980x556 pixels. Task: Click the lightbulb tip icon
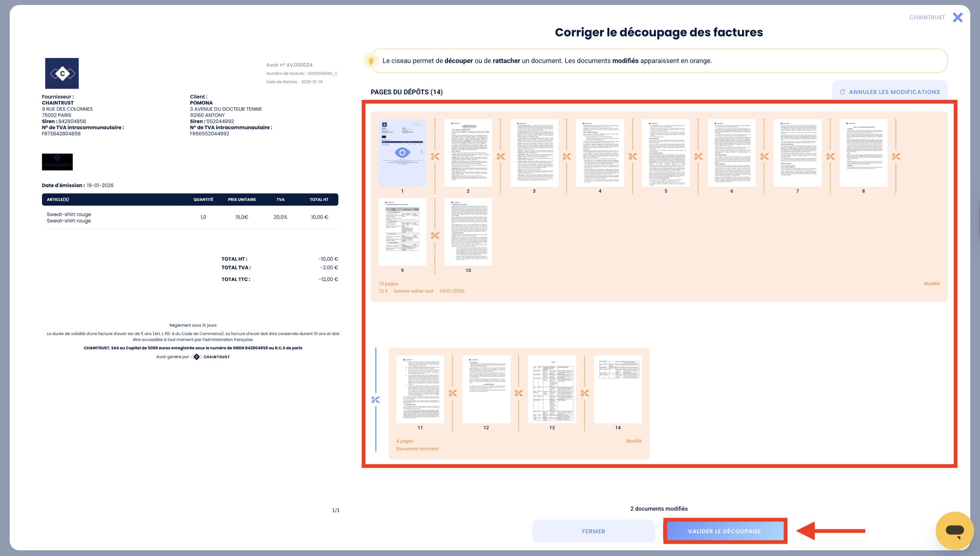(x=371, y=61)
